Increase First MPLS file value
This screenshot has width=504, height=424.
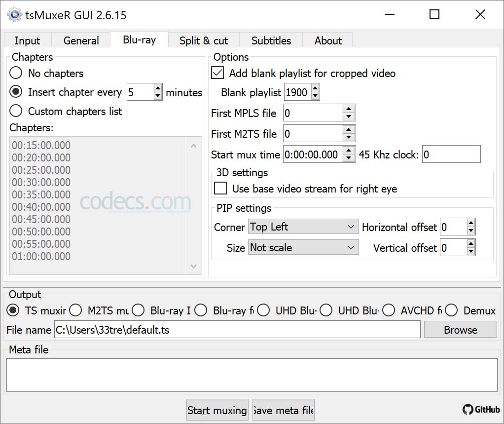click(x=349, y=109)
